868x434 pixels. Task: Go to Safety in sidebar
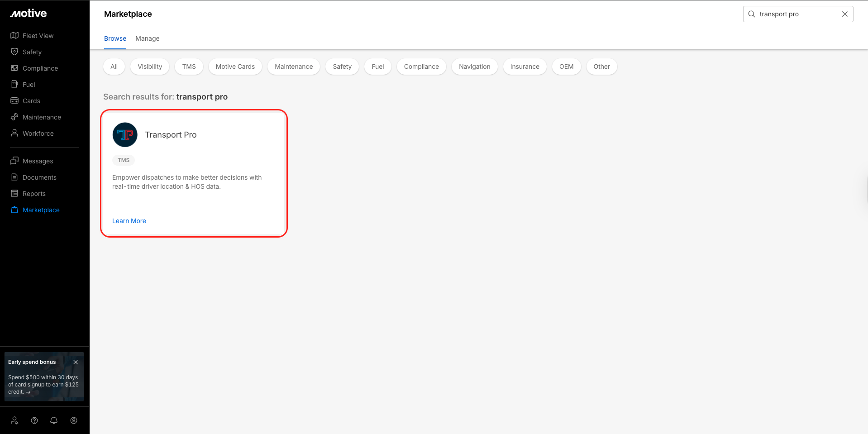(x=32, y=52)
